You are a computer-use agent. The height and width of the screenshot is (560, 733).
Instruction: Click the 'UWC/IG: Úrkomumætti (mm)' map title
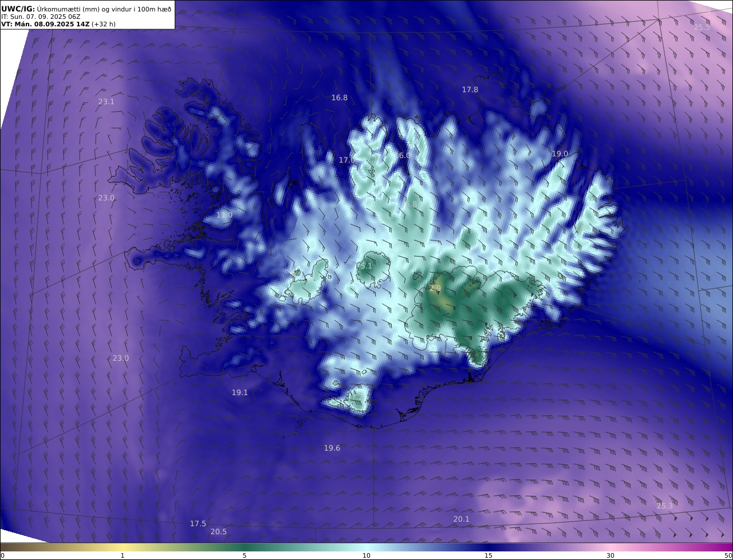coord(86,9)
